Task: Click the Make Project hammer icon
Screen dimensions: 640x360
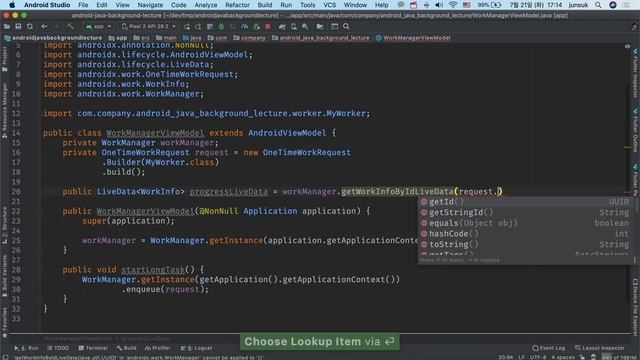Action: point(71,27)
